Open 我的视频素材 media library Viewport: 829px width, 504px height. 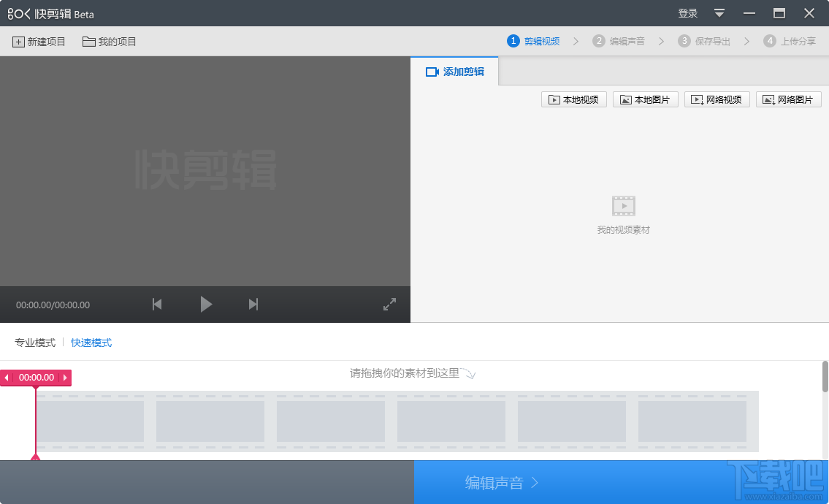623,212
